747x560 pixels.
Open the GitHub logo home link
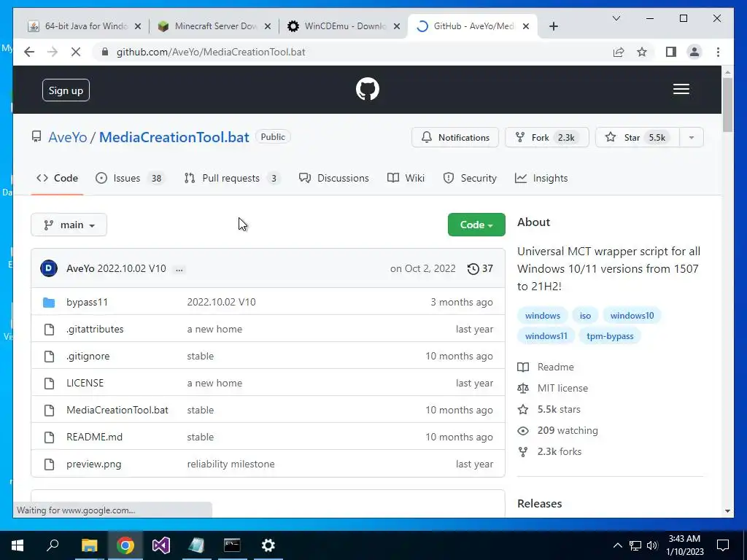[368, 89]
